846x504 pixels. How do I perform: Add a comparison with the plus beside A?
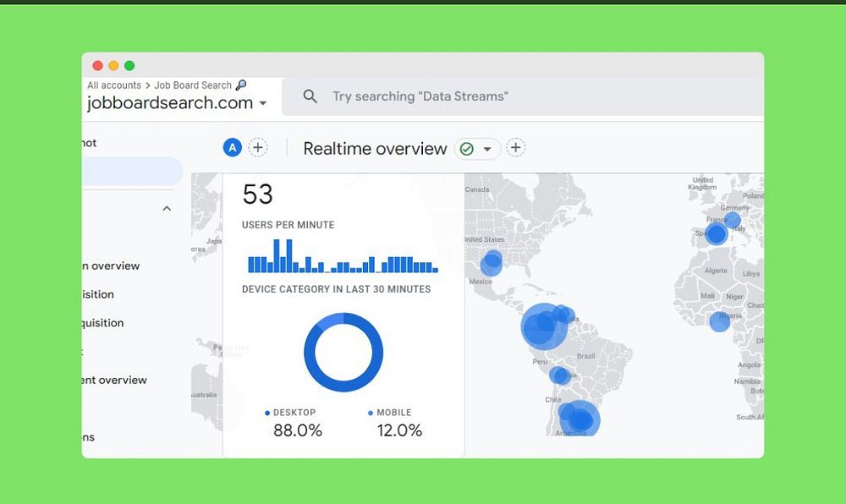tap(258, 147)
